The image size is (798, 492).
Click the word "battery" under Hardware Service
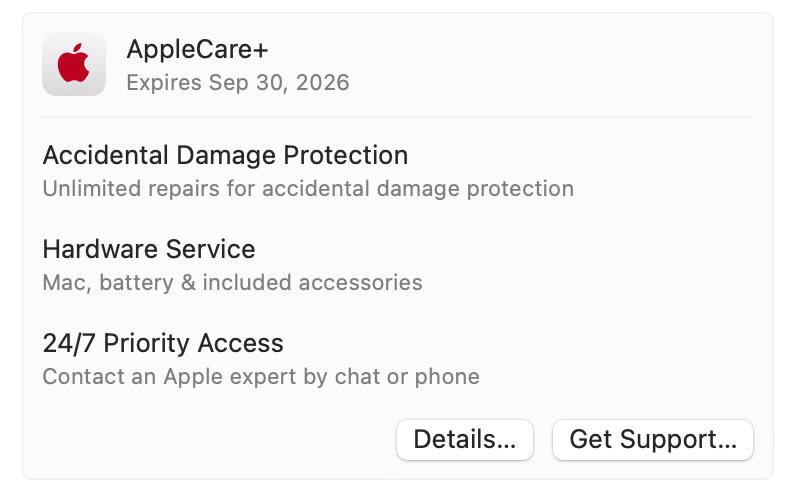tap(134, 282)
